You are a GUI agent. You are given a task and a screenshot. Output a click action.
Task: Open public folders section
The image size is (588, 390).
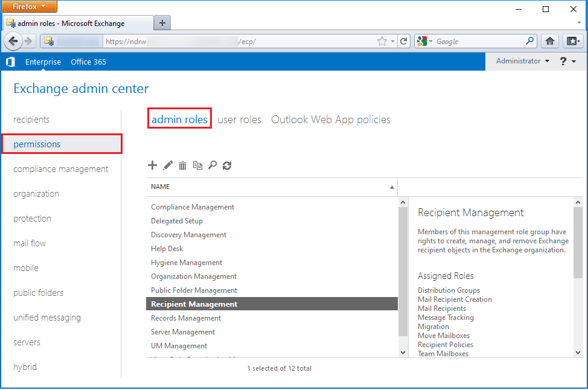(x=38, y=293)
